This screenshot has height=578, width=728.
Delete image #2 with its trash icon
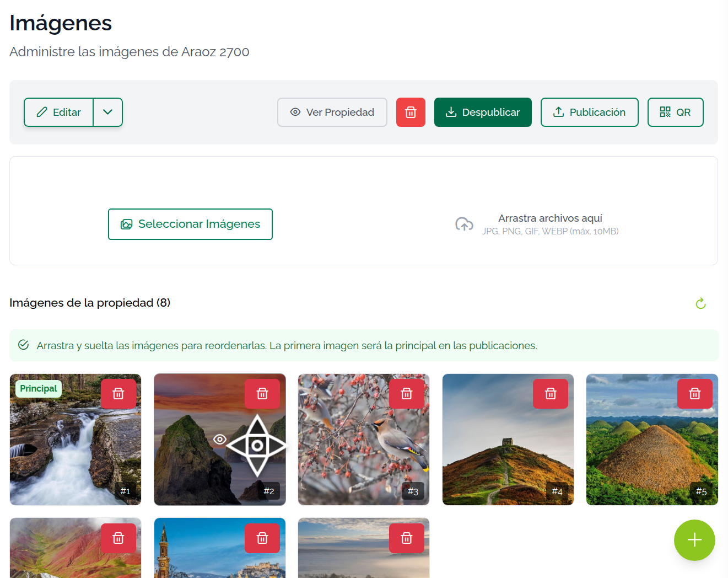[262, 394]
